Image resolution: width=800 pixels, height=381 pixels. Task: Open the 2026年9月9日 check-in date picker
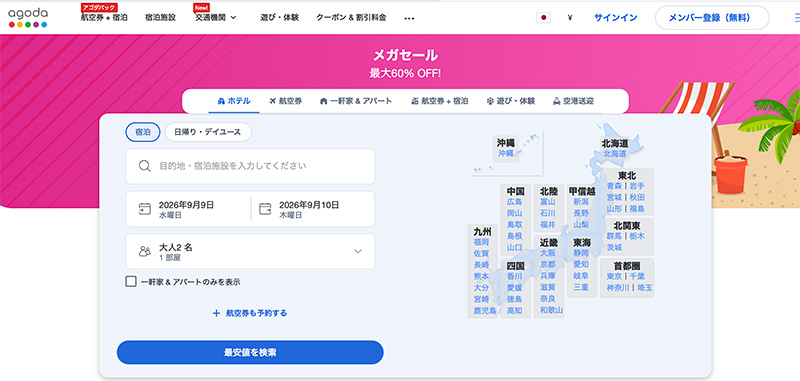click(x=188, y=209)
